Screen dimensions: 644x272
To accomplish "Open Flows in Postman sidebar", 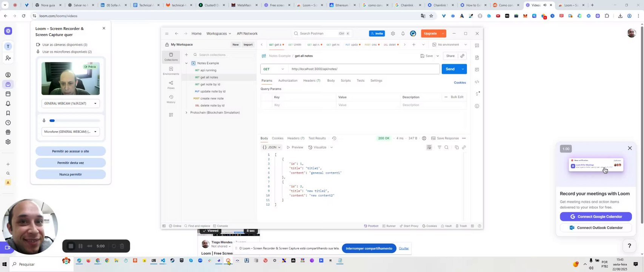I will tap(171, 85).
